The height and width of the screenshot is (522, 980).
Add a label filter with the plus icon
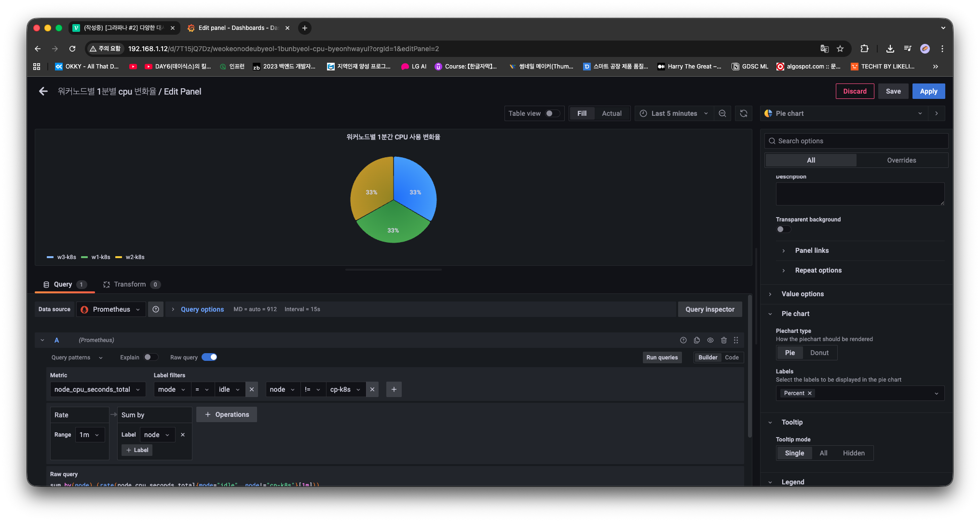[x=394, y=389]
